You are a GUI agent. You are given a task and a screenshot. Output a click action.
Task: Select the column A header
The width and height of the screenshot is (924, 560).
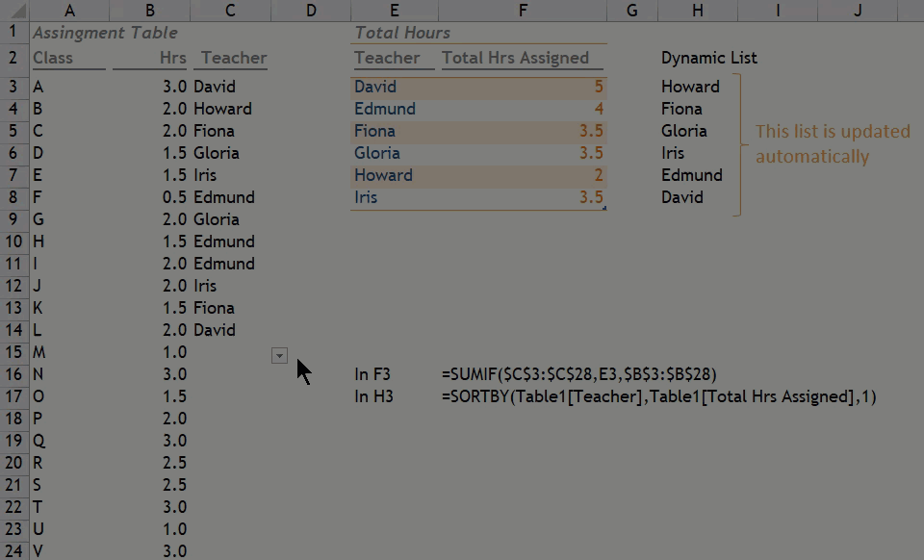point(69,11)
